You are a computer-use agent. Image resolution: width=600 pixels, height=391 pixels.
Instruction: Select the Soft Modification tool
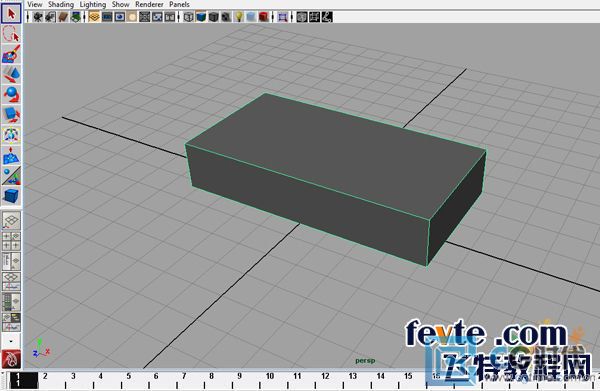[x=11, y=155]
